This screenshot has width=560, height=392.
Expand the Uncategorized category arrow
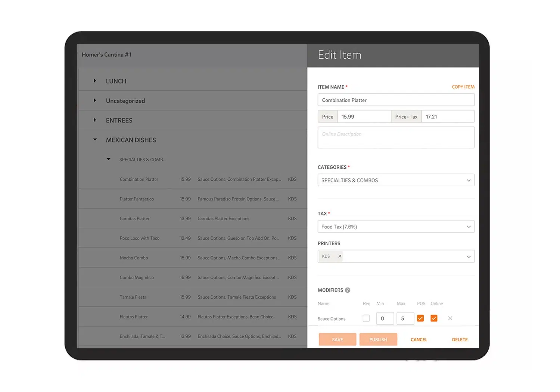pos(95,100)
